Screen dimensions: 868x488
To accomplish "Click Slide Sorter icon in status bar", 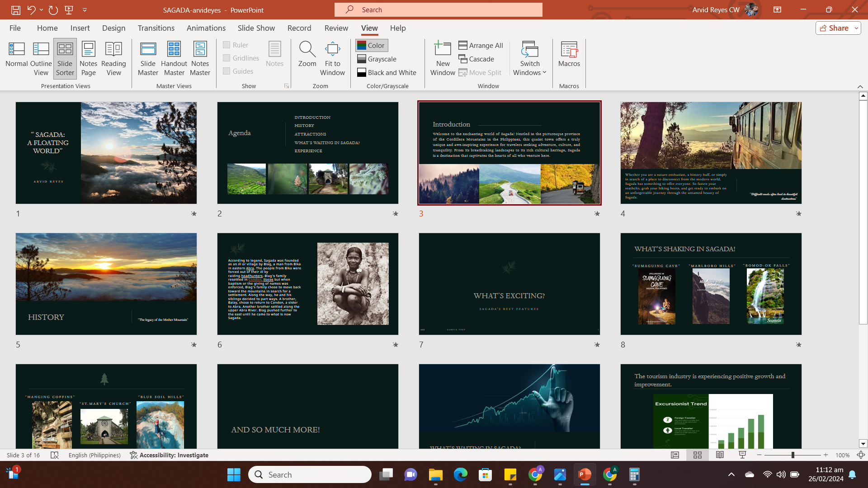I will [x=698, y=455].
